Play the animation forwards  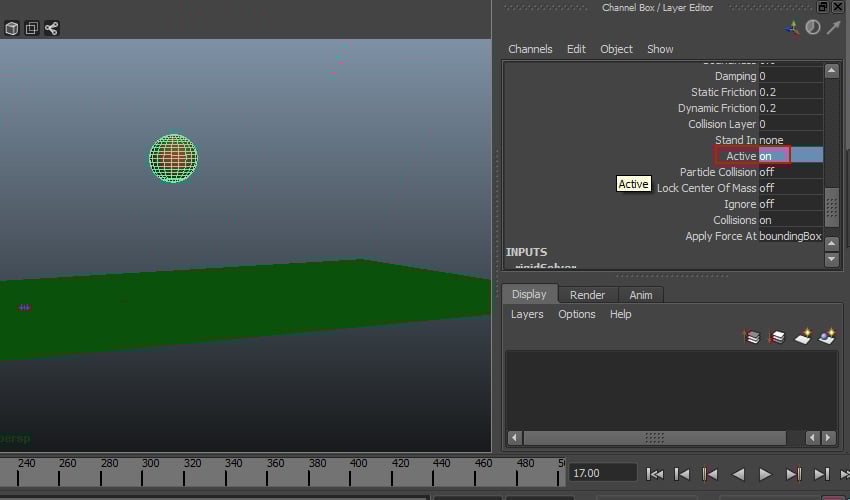(765, 475)
